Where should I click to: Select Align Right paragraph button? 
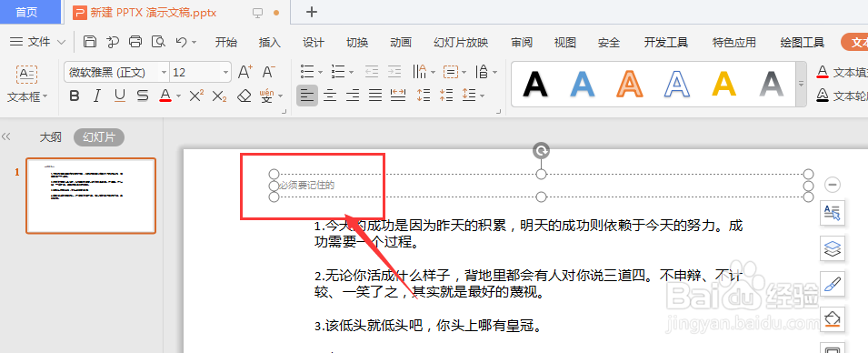coord(354,96)
